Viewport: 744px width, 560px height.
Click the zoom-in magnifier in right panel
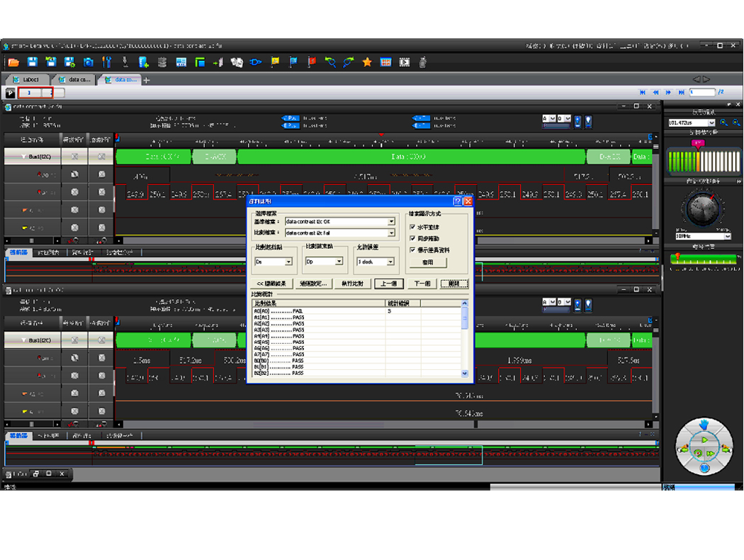click(723, 123)
